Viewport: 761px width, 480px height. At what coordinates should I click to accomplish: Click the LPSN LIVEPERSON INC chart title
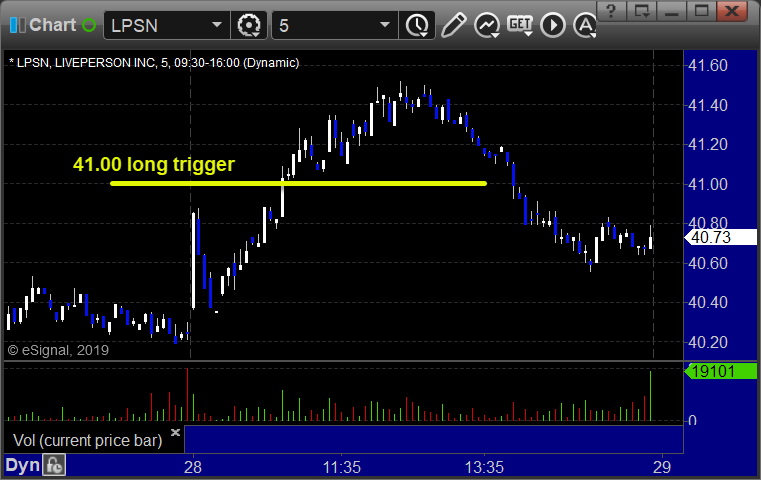click(154, 63)
